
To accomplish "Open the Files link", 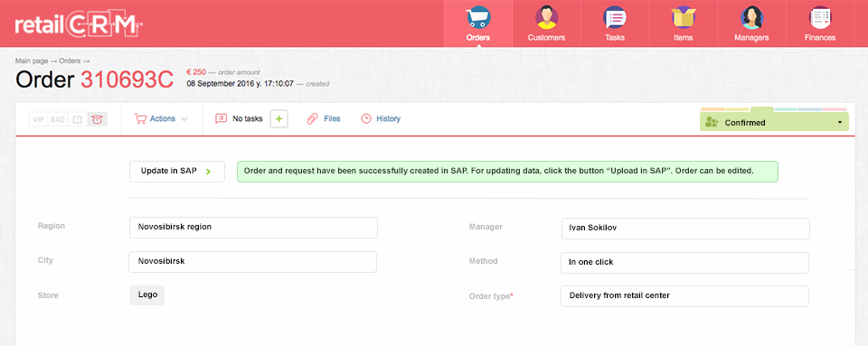I will click(332, 119).
